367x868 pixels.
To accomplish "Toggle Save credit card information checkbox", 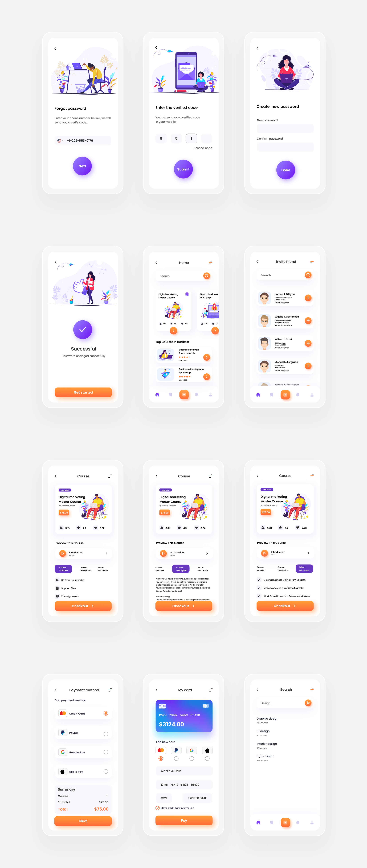I will coord(157,808).
